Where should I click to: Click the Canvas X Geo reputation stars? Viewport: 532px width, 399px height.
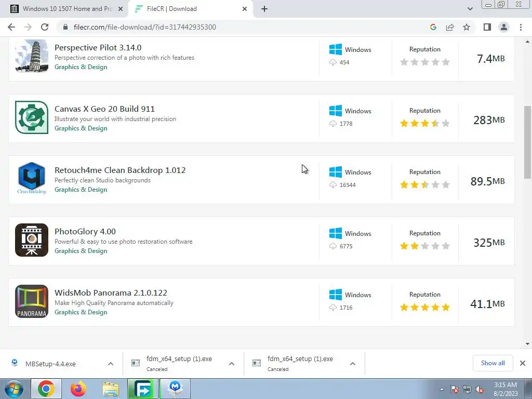425,123
